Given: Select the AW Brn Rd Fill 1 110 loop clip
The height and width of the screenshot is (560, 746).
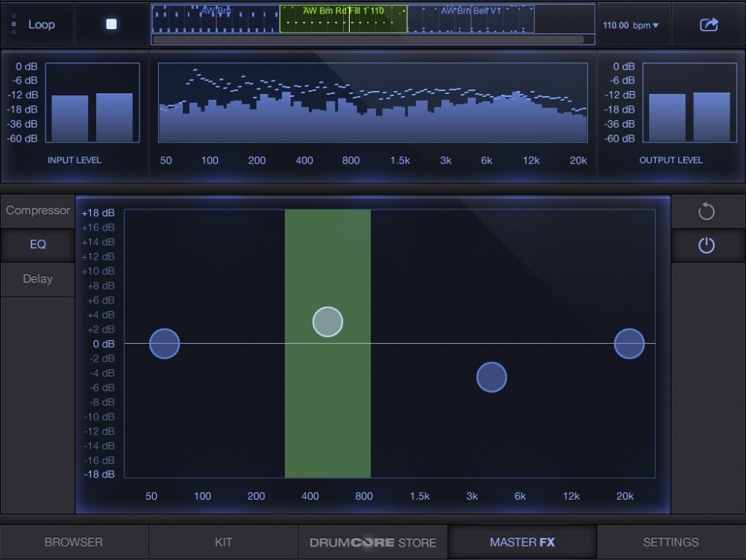Looking at the screenshot, I should [x=343, y=19].
